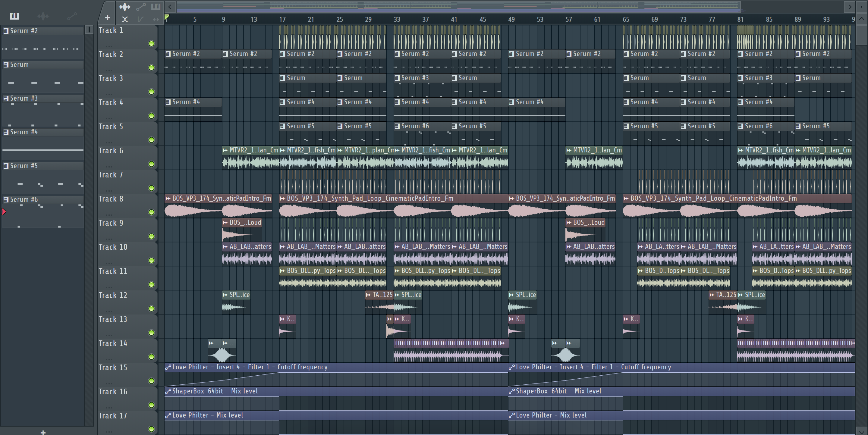The width and height of the screenshot is (868, 435).
Task: Click the plus button beside the playlist focus icons
Action: point(108,18)
